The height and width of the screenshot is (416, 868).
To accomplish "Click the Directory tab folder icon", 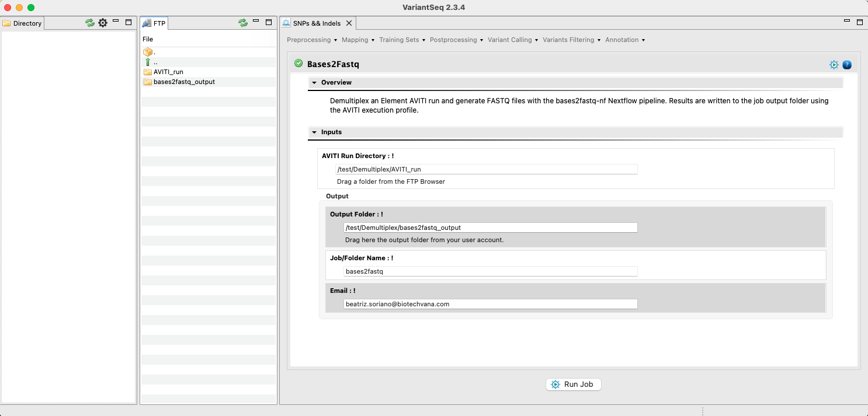I will click(7, 23).
